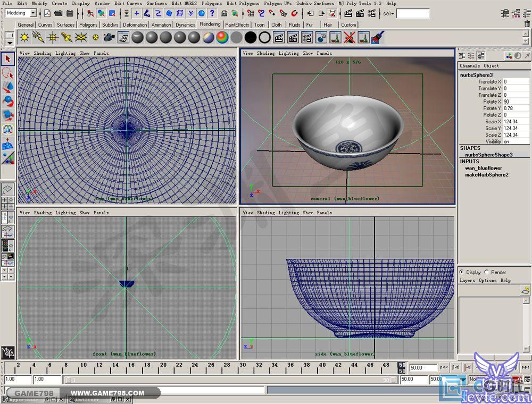Viewport: 532px width, 404px height.
Task: Click the help question mark icon
Action: tap(212, 14)
